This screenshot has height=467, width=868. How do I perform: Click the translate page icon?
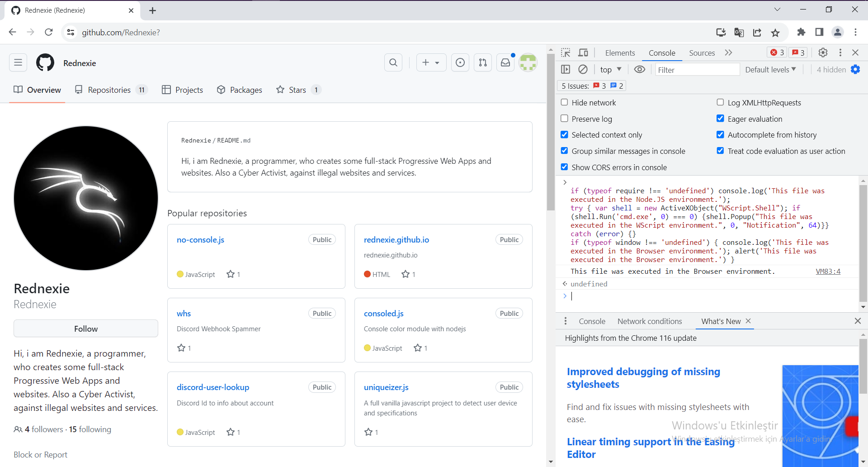pos(739,32)
